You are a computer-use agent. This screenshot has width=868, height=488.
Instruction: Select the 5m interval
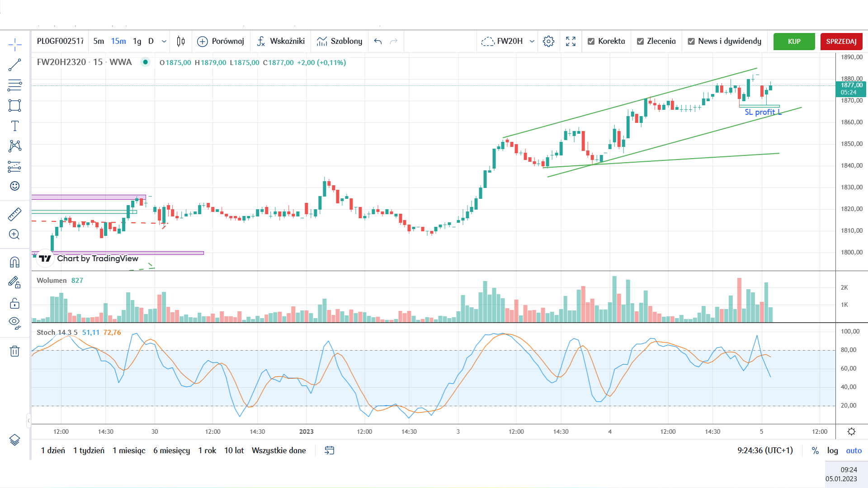pyautogui.click(x=99, y=41)
